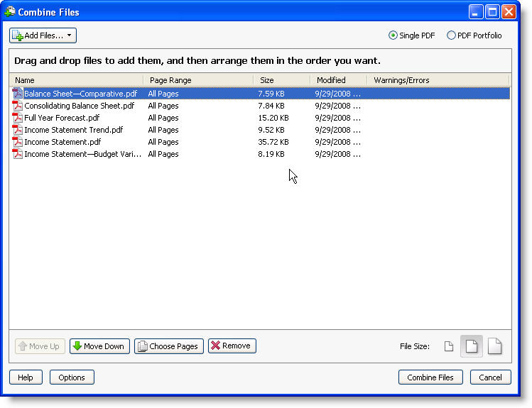Image resolution: width=532 pixels, height=408 pixels.
Task: Open the Options dialog
Action: coord(72,377)
